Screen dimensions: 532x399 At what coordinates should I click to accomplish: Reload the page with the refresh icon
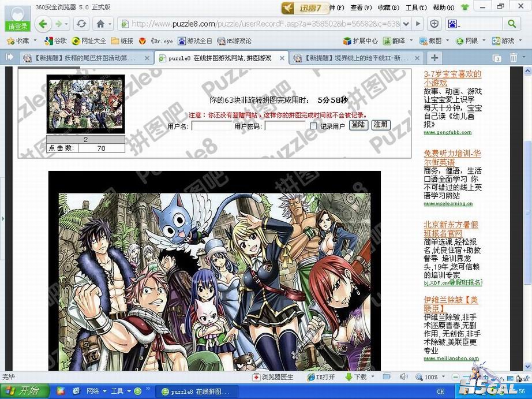[81, 24]
